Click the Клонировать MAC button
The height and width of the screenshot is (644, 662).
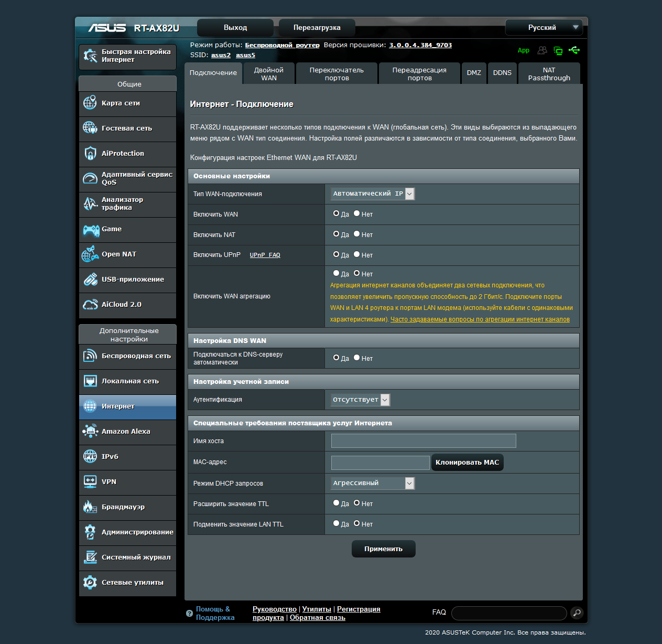[x=467, y=462]
